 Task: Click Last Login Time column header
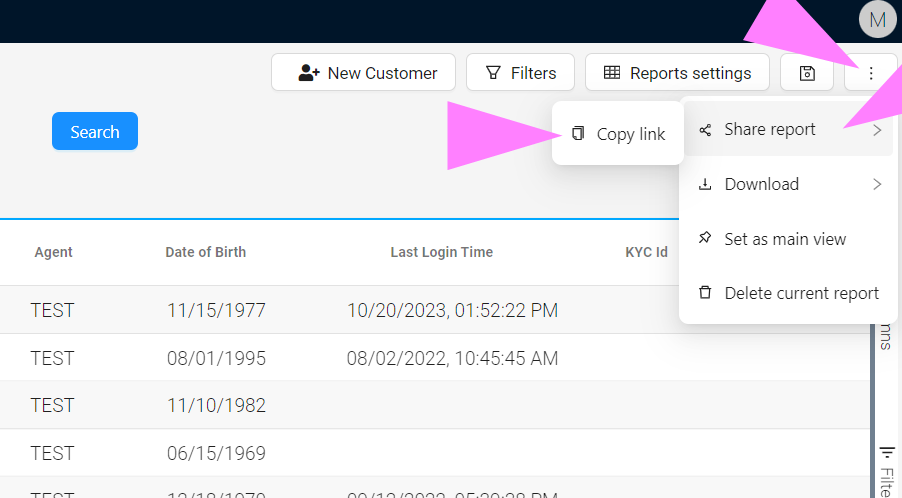(442, 252)
